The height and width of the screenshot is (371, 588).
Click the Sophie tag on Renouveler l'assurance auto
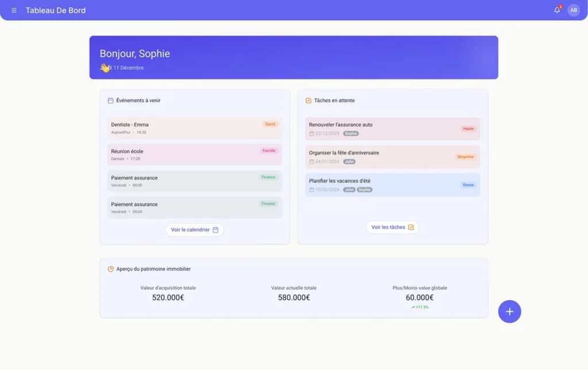(351, 134)
